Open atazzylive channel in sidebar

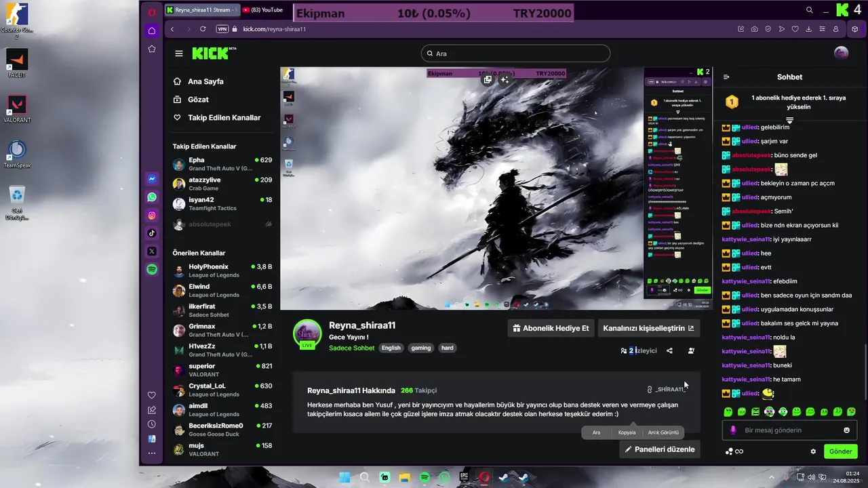coord(222,184)
